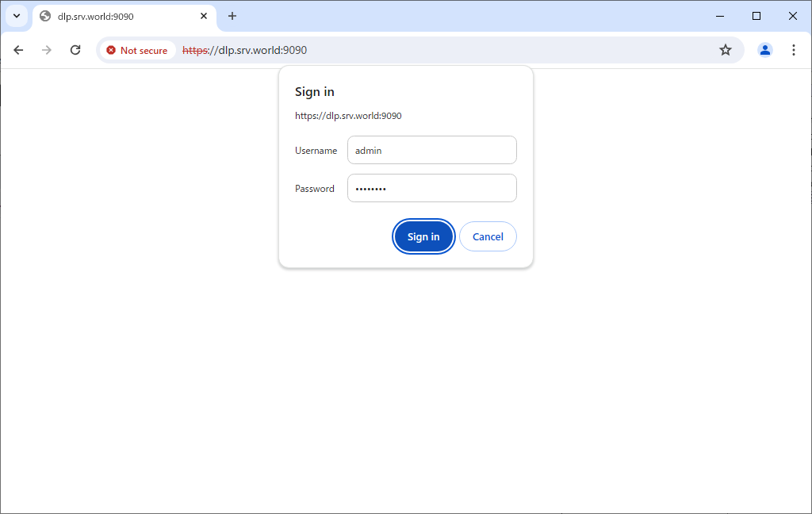Image resolution: width=812 pixels, height=514 pixels.
Task: Click the https://dlp.srv.world:9090 dialog text
Action: [x=348, y=116]
